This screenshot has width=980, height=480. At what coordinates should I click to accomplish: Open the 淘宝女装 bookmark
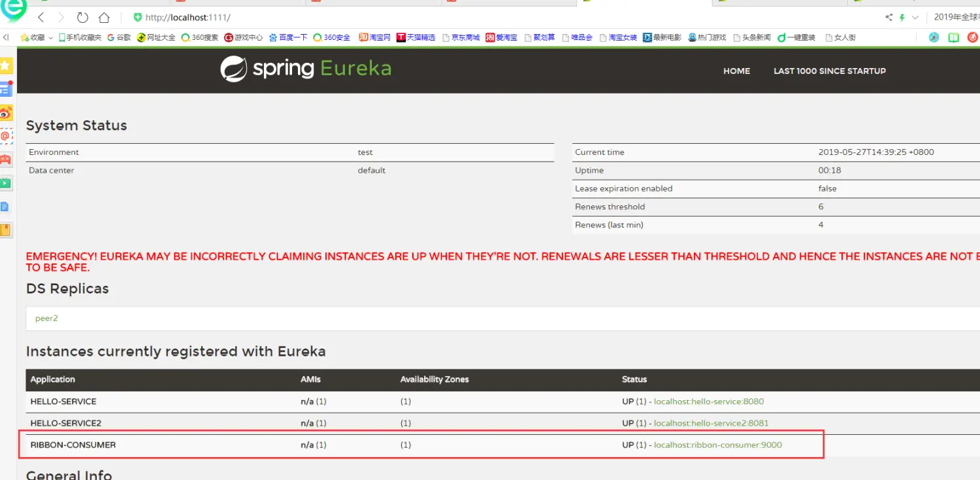pyautogui.click(x=618, y=37)
